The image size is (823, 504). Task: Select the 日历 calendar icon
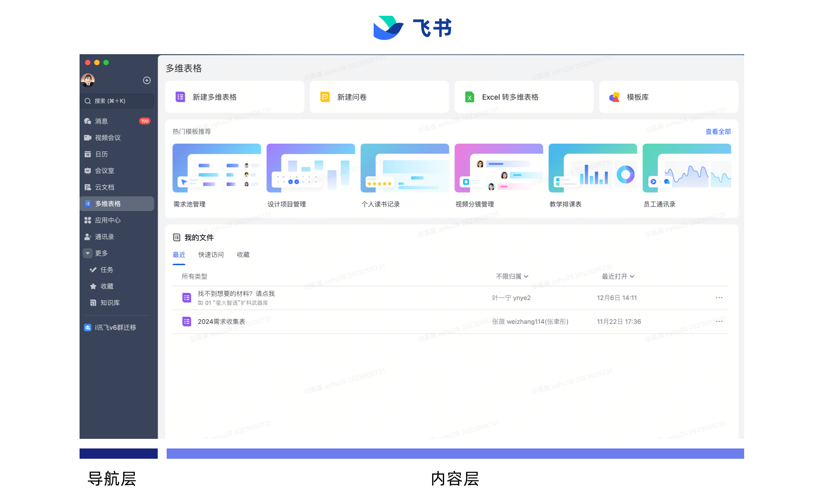pyautogui.click(x=88, y=154)
